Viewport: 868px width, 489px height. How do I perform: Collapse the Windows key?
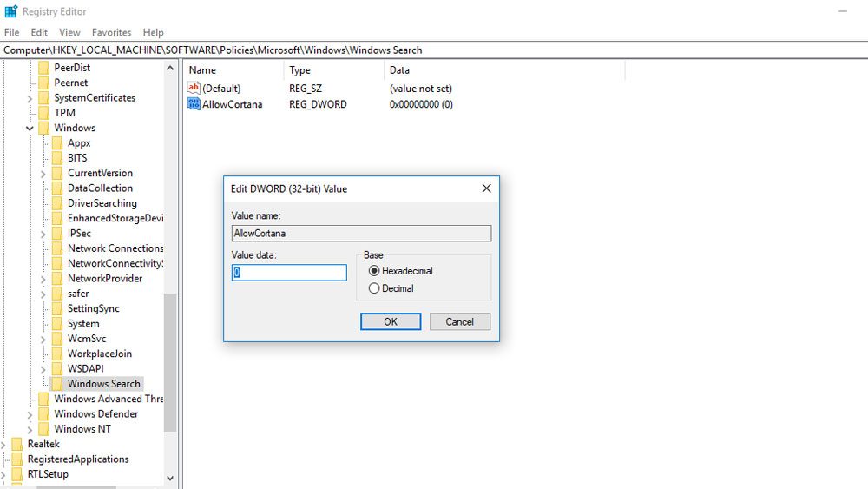pos(30,129)
